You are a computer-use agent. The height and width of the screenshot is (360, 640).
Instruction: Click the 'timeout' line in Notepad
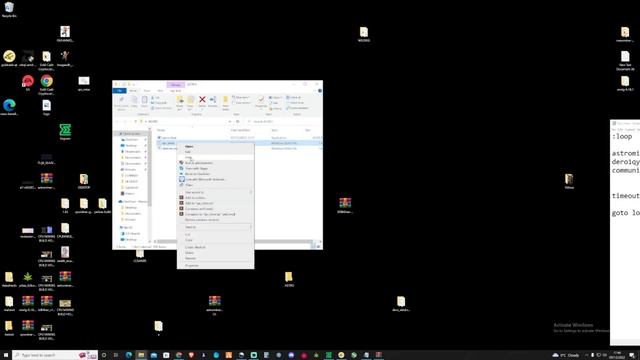coord(625,196)
